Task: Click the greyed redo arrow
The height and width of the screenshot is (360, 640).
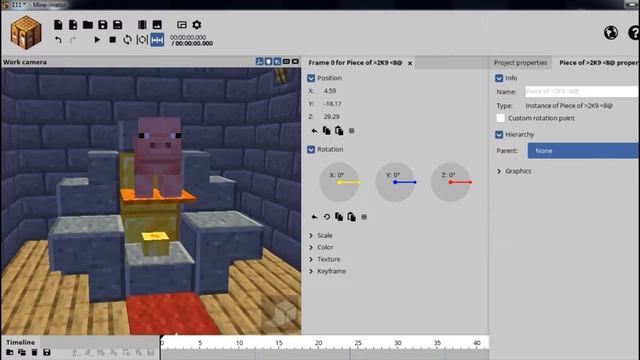Action: (x=73, y=40)
